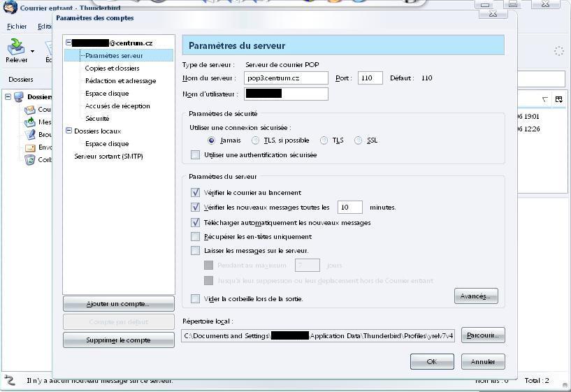Click Total : 2 in status bar
571x392 pixels.
pyautogui.click(x=537, y=380)
